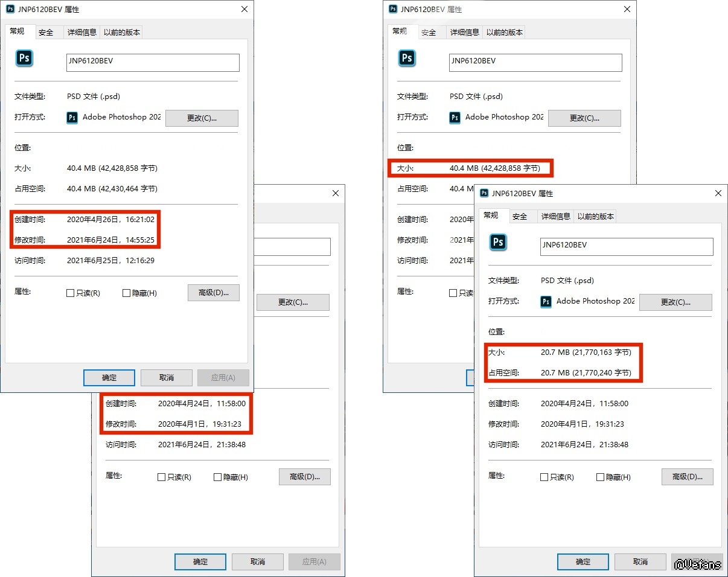728x577 pixels.
Task: Open 高级(D)... in the upper-left dialog
Action: [x=214, y=293]
